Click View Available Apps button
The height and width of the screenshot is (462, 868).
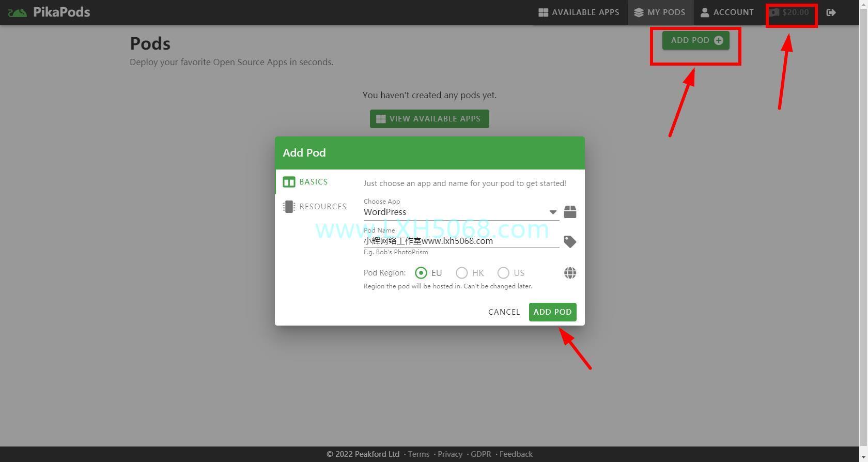click(x=429, y=119)
